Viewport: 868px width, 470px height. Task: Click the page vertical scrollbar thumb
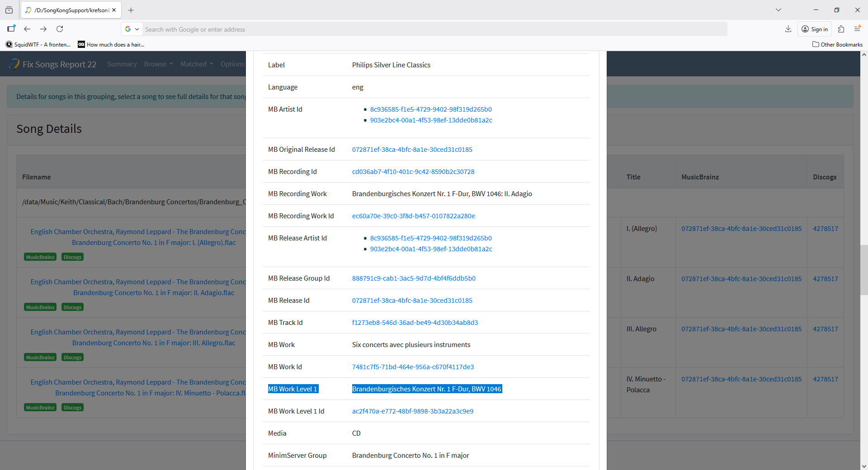[x=864, y=270]
